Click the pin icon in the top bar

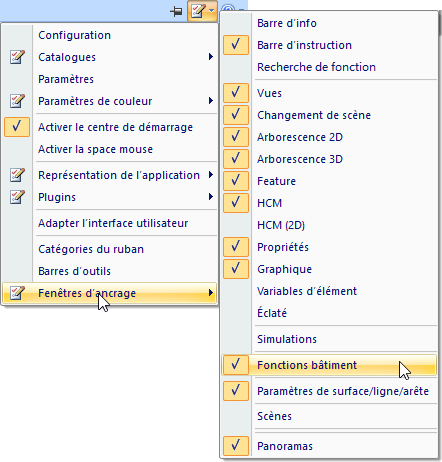(x=176, y=12)
